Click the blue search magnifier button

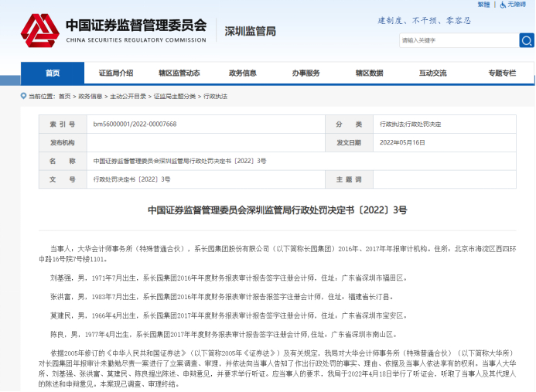point(527,40)
